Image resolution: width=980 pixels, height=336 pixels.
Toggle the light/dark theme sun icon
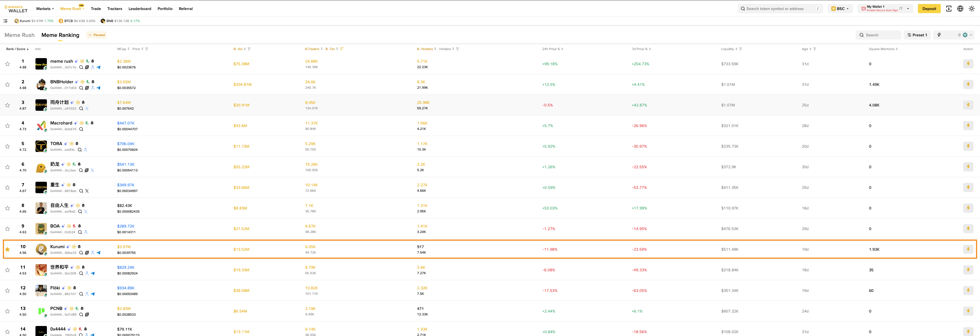coord(971,9)
